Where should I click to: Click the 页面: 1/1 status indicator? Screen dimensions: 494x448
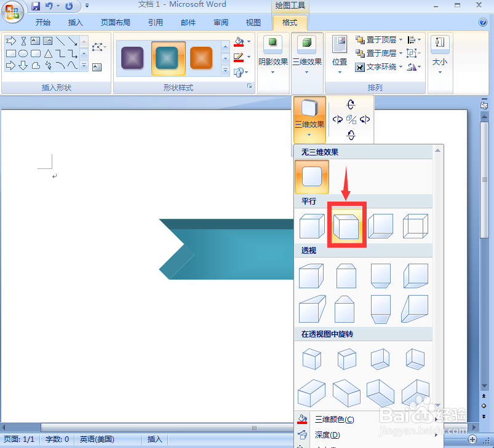[x=19, y=439]
